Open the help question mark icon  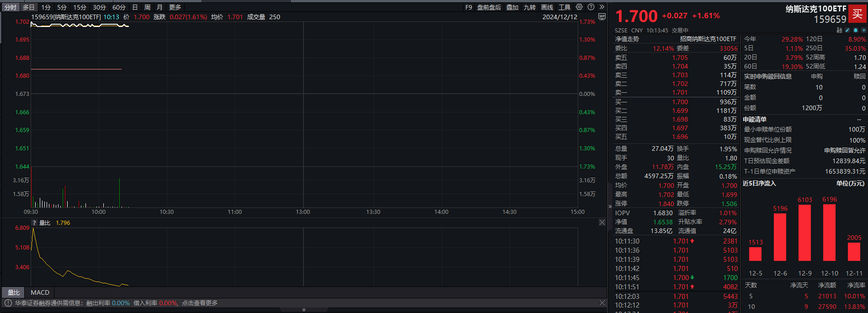(x=591, y=7)
